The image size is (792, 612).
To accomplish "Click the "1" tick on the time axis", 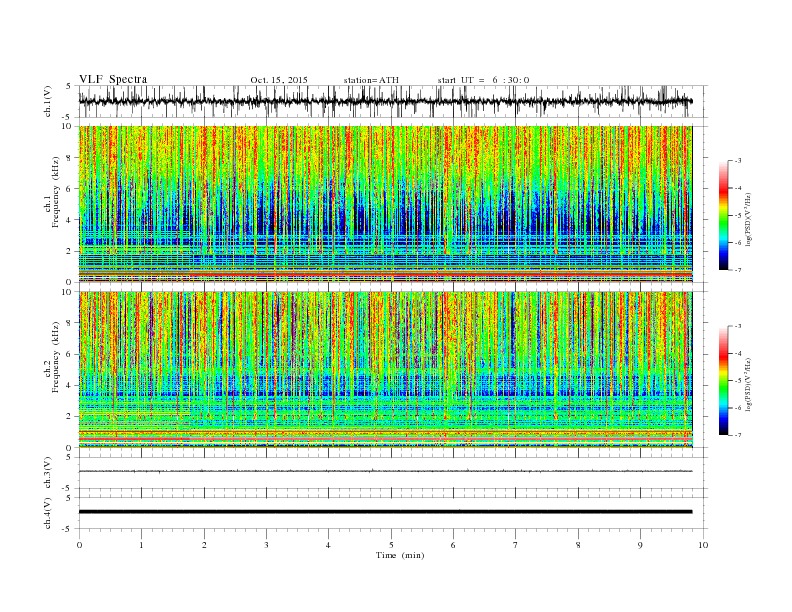I will pyautogui.click(x=141, y=545).
